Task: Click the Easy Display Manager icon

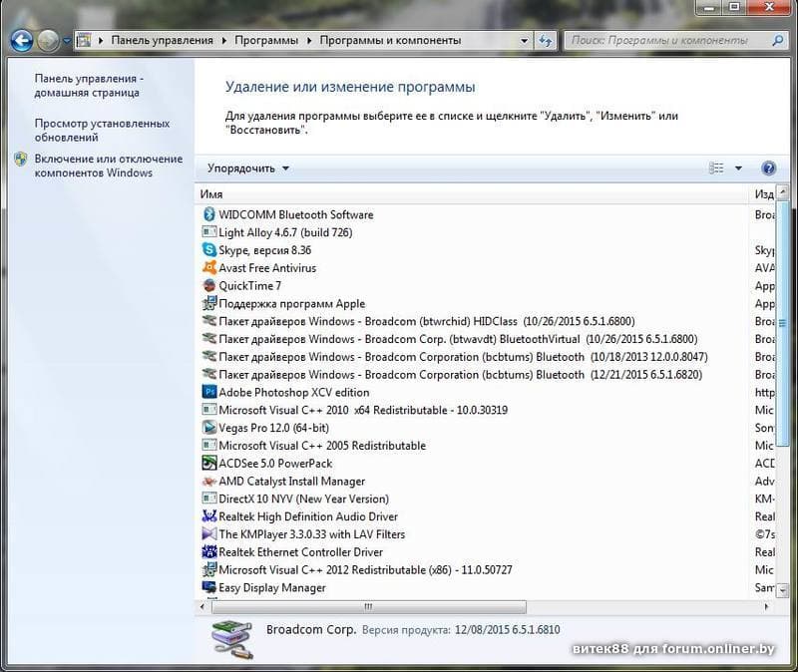Action: 209,587
